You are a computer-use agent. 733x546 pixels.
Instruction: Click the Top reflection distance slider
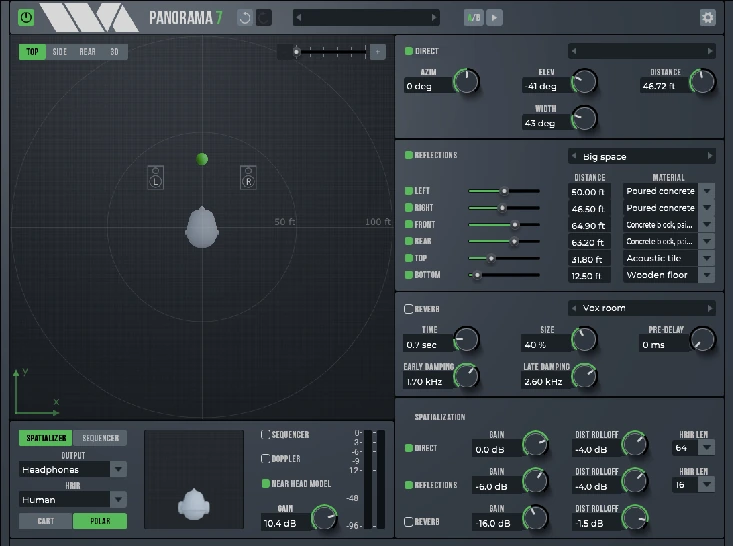coord(504,258)
